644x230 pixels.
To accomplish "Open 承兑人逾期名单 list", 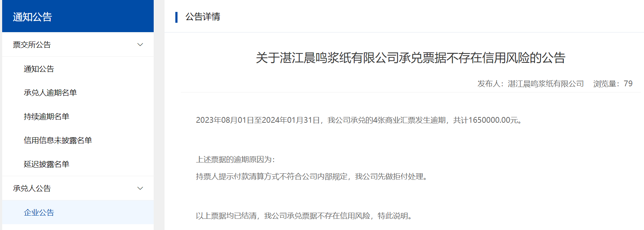I will pos(50,93).
